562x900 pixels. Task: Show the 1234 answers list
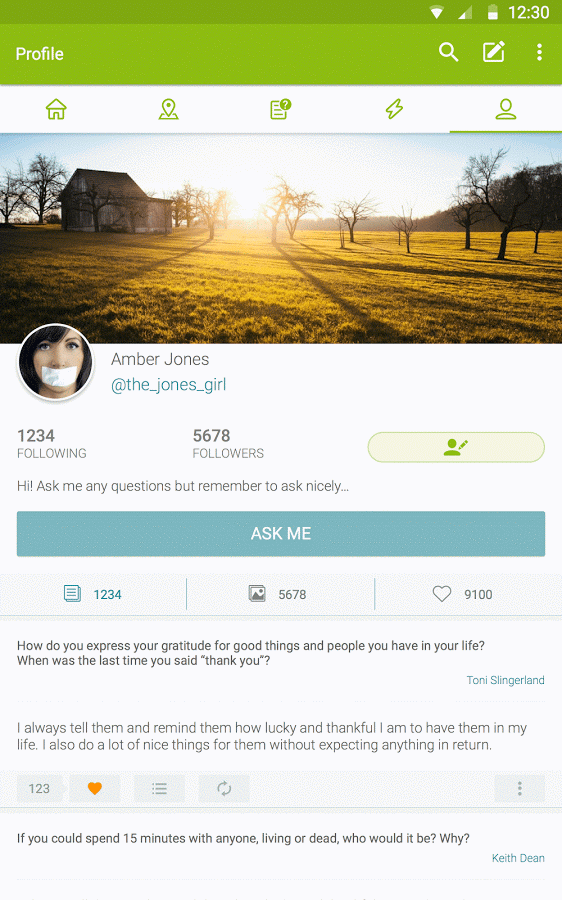pos(93,594)
